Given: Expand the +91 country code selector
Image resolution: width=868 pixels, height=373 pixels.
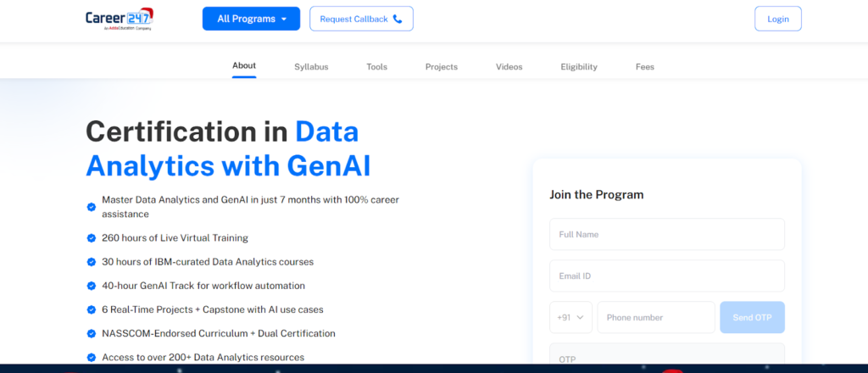Looking at the screenshot, I should click(x=570, y=318).
